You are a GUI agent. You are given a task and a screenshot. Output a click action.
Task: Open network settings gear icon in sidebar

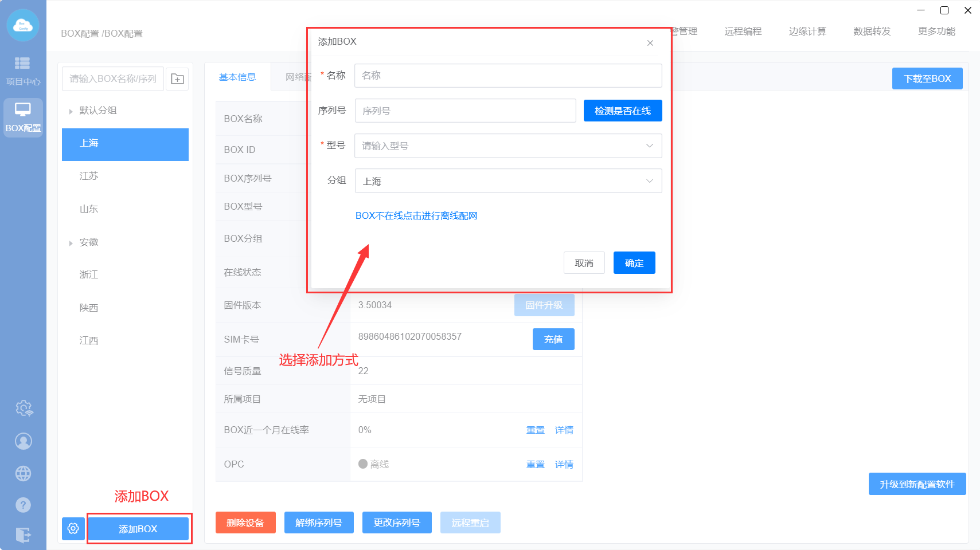(24, 408)
